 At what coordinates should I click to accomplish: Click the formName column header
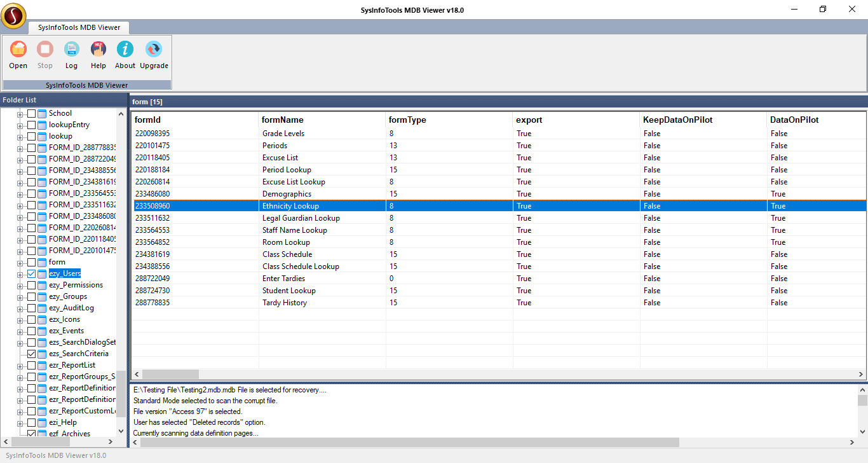pyautogui.click(x=322, y=120)
